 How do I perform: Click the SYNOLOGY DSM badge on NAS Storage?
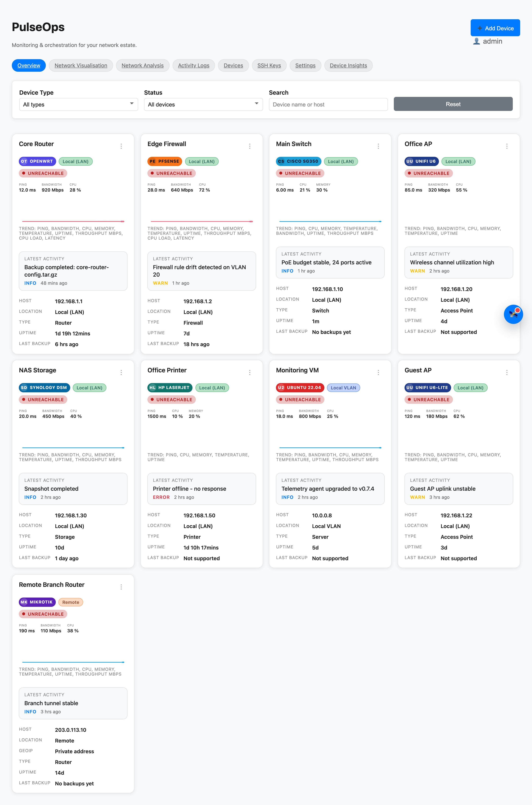[x=44, y=387]
